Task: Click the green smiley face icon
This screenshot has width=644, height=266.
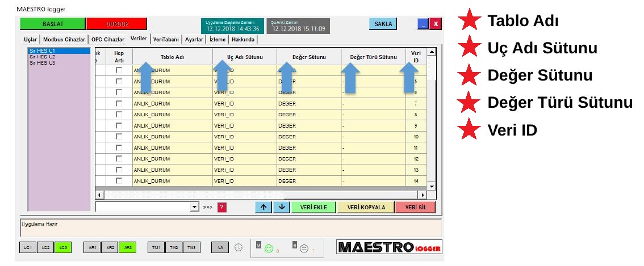Action: point(269,248)
